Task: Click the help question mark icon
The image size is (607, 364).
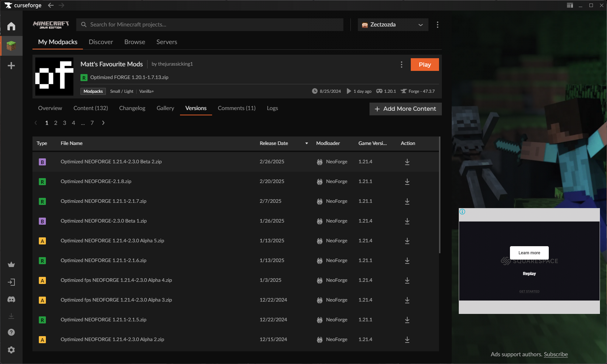Action: (11, 332)
